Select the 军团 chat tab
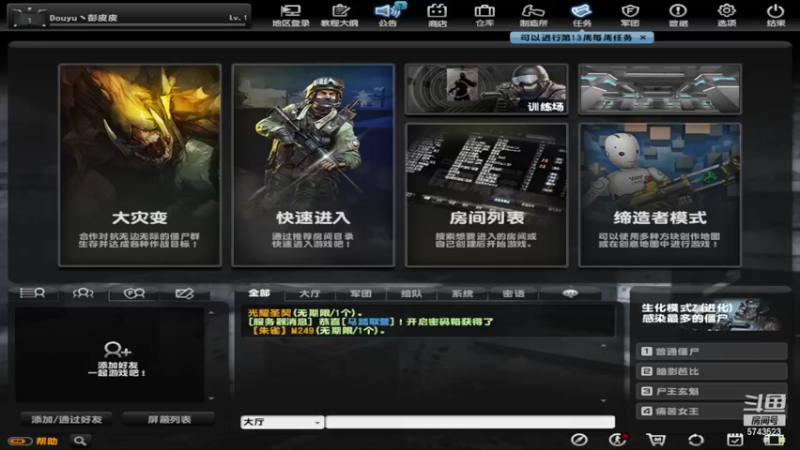Viewport: 800px width, 450px height. click(x=361, y=294)
